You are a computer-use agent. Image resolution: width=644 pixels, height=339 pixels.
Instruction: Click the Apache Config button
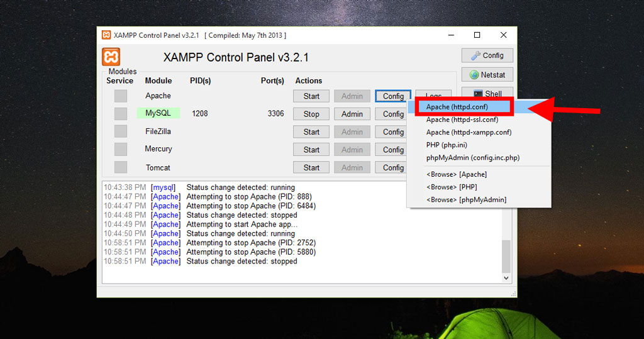tap(393, 96)
